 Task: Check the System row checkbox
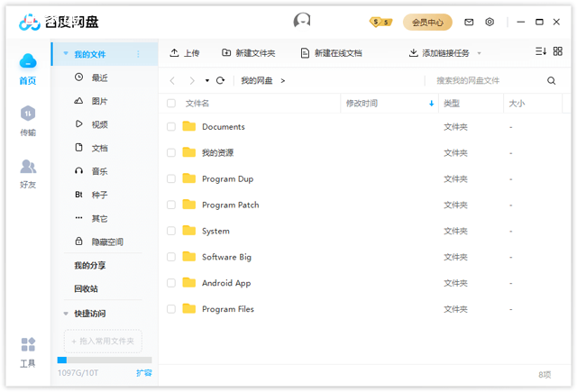tap(171, 231)
